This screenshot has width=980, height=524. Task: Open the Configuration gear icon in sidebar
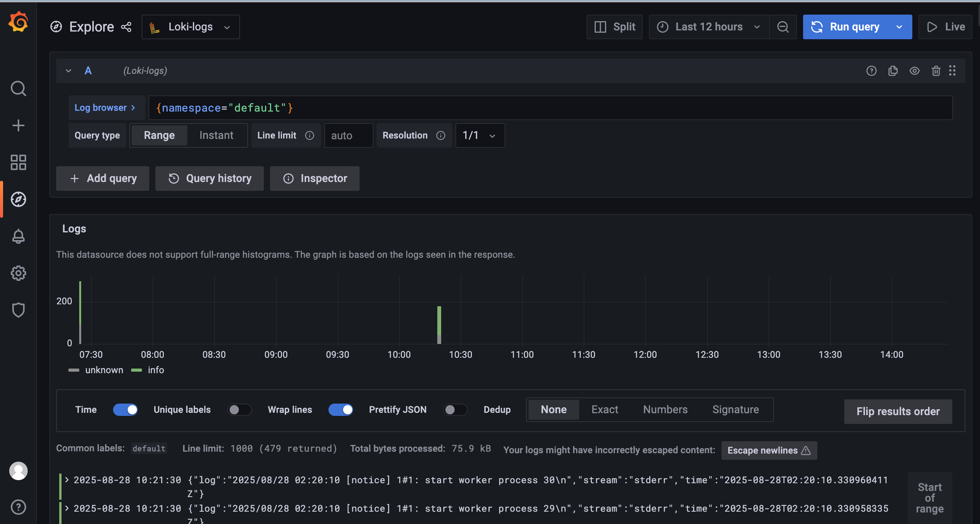[x=18, y=273]
